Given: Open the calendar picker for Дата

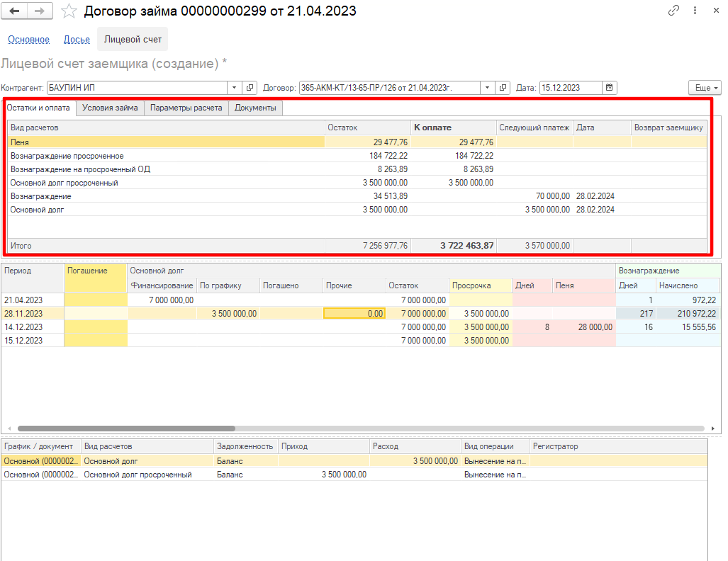Looking at the screenshot, I should (x=609, y=88).
